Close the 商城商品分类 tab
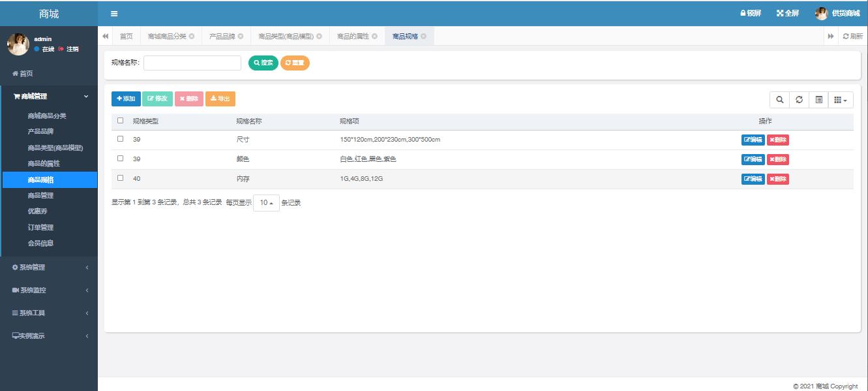The height and width of the screenshot is (391, 868). [192, 37]
